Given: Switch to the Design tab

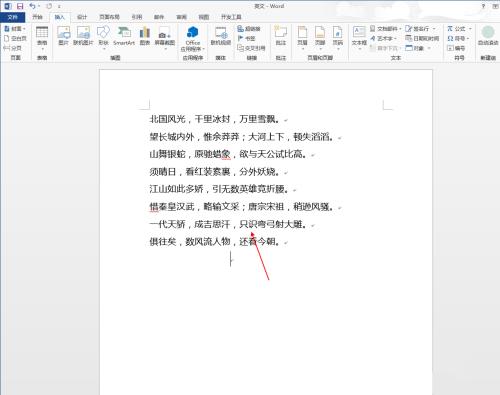Looking at the screenshot, I should (82, 17).
